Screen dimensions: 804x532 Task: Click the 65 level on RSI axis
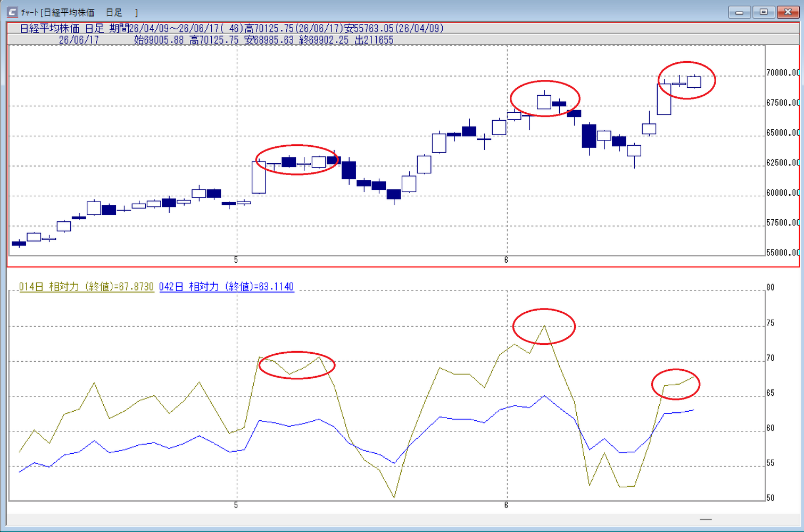(770, 393)
